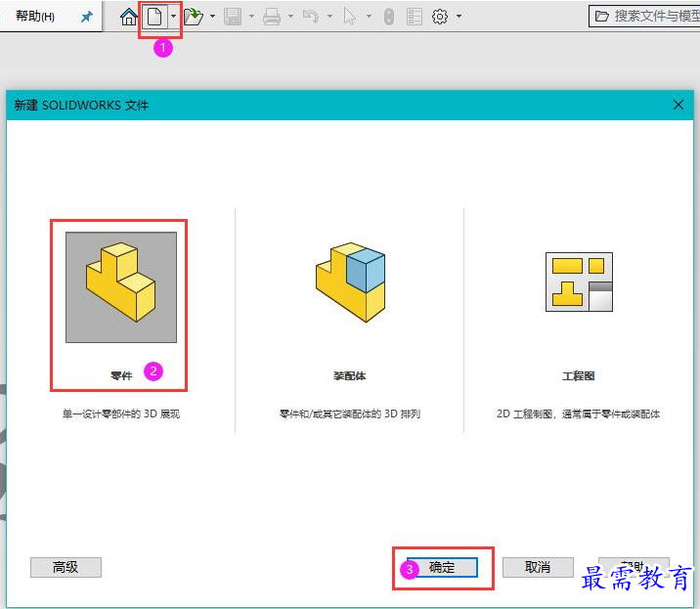Click the 高级 advanced button

[66, 567]
